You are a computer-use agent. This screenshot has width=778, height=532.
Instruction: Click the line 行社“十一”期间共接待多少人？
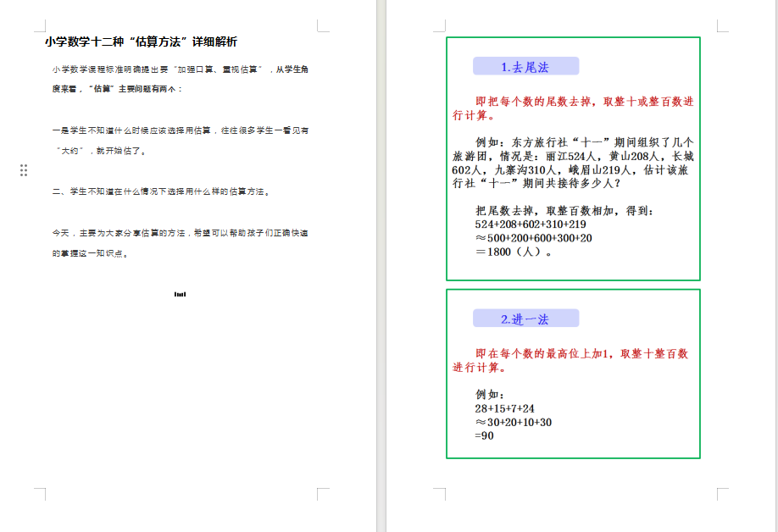(x=536, y=184)
